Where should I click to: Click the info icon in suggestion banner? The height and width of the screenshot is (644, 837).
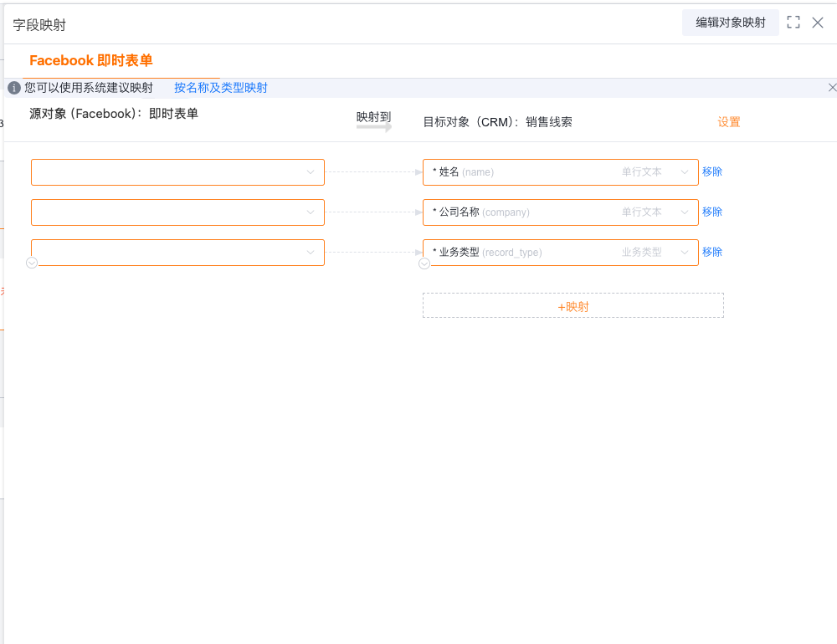[14, 88]
